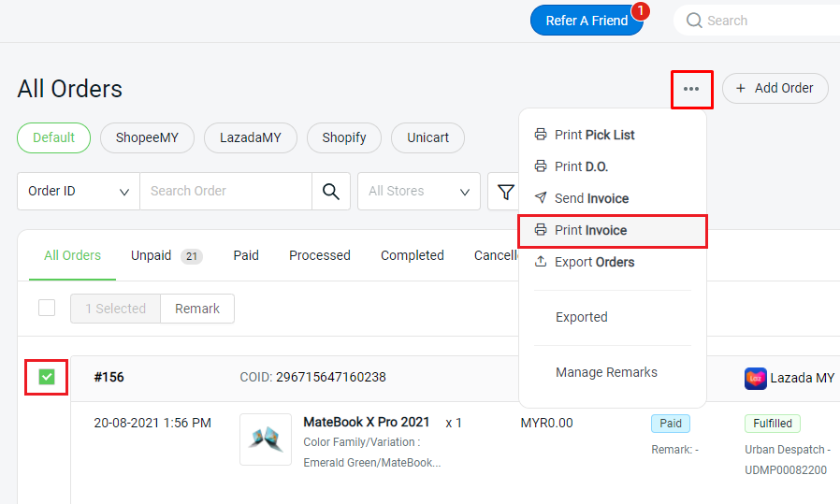Switch to the Unpaid tab
This screenshot has height=504, width=840.
point(152,255)
